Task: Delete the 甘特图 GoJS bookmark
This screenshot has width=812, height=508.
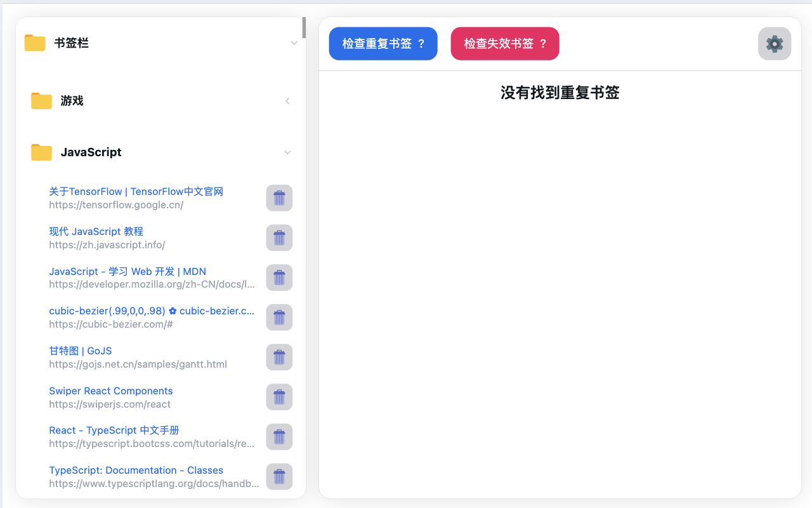Action: point(279,357)
